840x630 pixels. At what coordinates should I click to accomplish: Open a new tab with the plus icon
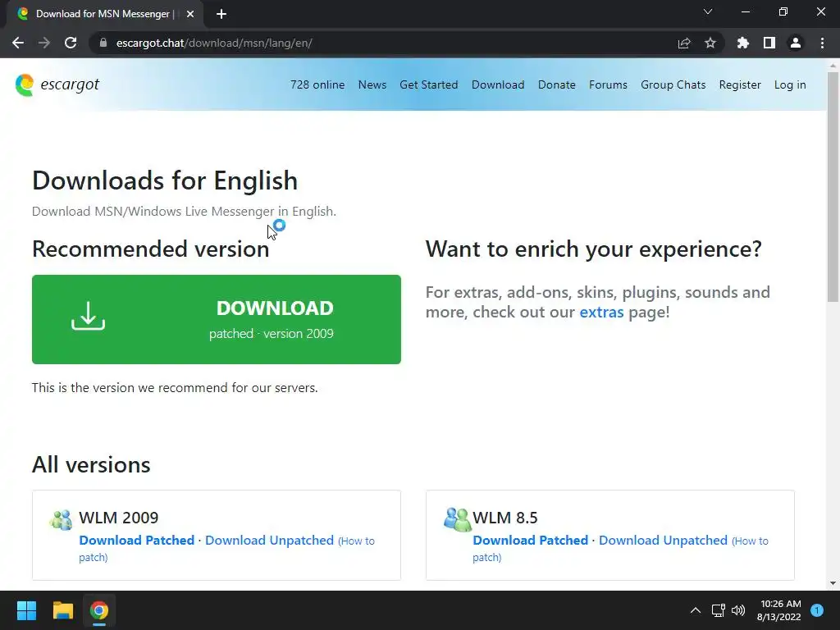click(221, 14)
